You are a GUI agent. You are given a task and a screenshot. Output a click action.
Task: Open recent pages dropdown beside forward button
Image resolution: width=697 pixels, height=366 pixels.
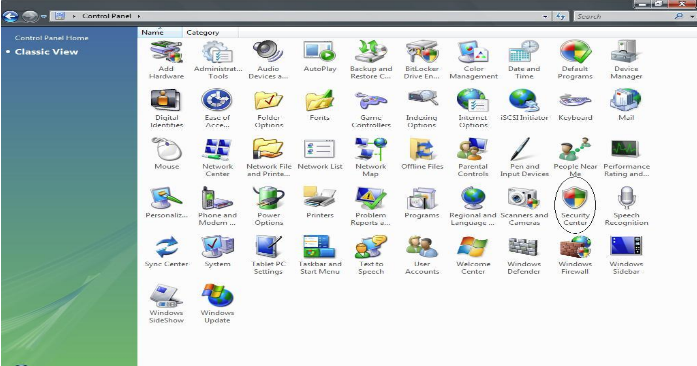pyautogui.click(x=44, y=16)
